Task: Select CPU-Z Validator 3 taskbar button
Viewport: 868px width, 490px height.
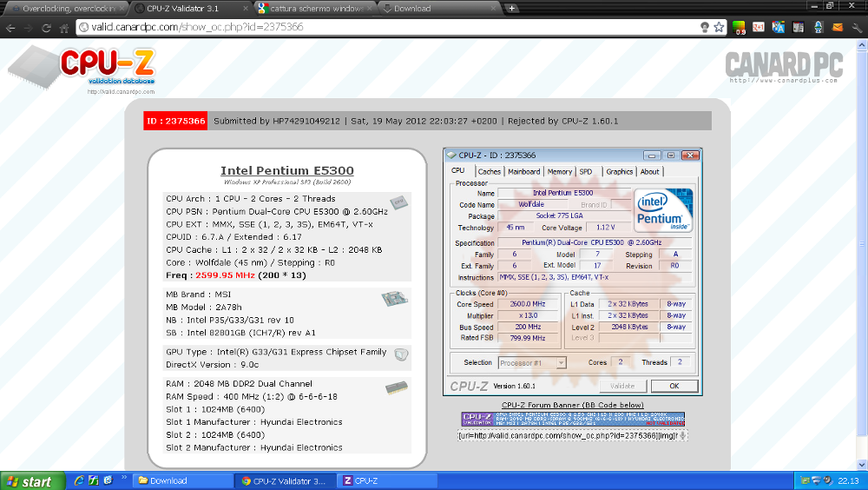Action: pyautogui.click(x=285, y=481)
